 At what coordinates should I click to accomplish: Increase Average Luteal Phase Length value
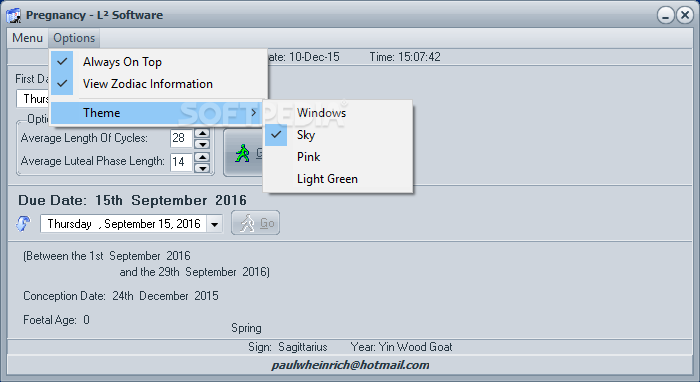203,157
